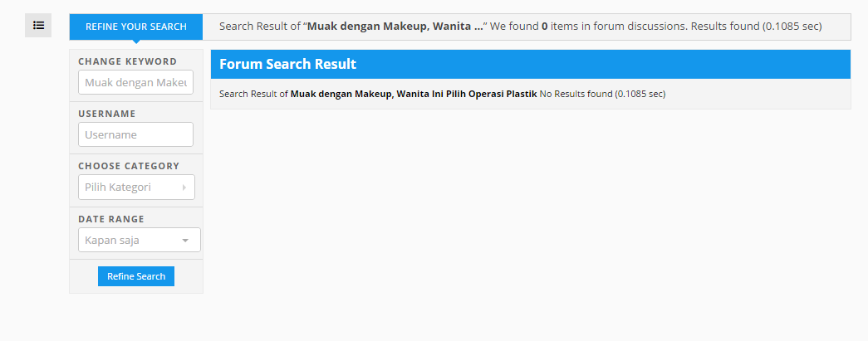Viewport: 868px width, 341px height.
Task: Click the right-arrow icon in Pilih Kategori
Action: (184, 188)
